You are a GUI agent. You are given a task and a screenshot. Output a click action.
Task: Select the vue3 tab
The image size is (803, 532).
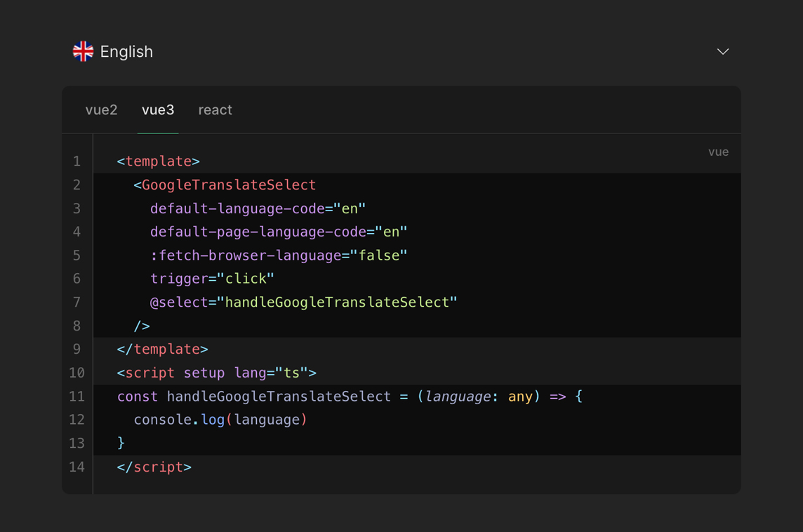(x=158, y=110)
